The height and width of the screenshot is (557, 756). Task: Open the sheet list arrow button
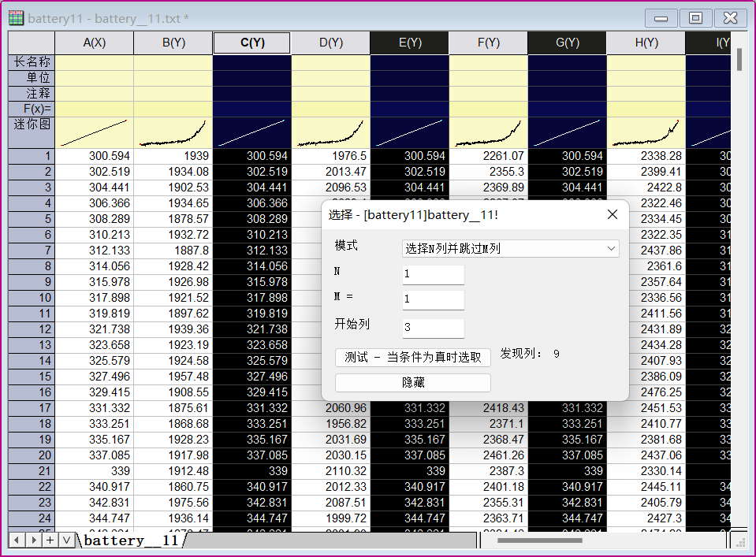coord(66,540)
